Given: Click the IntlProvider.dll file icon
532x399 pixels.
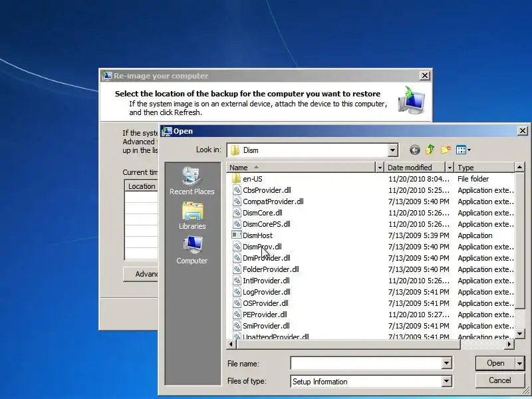Looking at the screenshot, I should pos(237,281).
